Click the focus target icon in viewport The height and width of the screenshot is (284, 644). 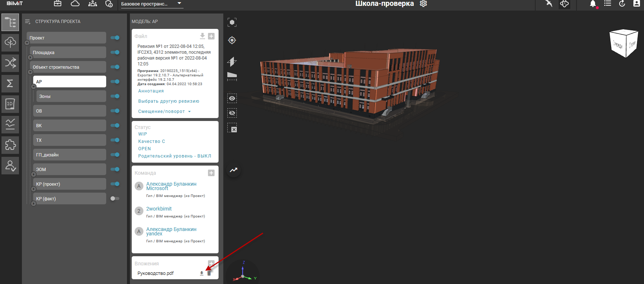tap(232, 40)
